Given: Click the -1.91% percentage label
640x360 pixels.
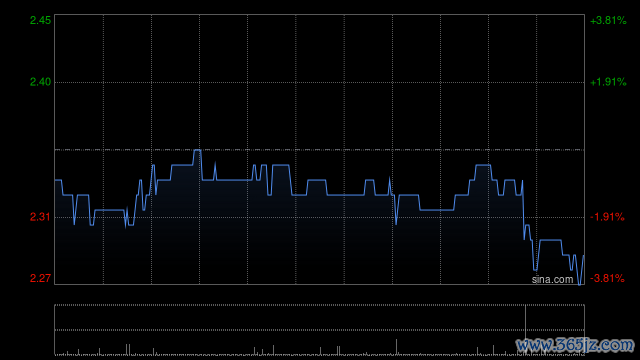Looking at the screenshot, I should pyautogui.click(x=607, y=217).
